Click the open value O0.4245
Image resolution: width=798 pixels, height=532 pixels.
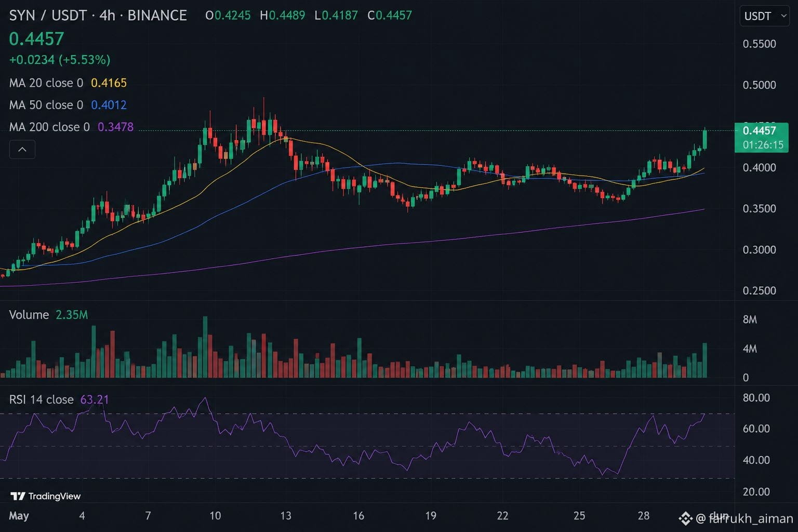point(228,16)
